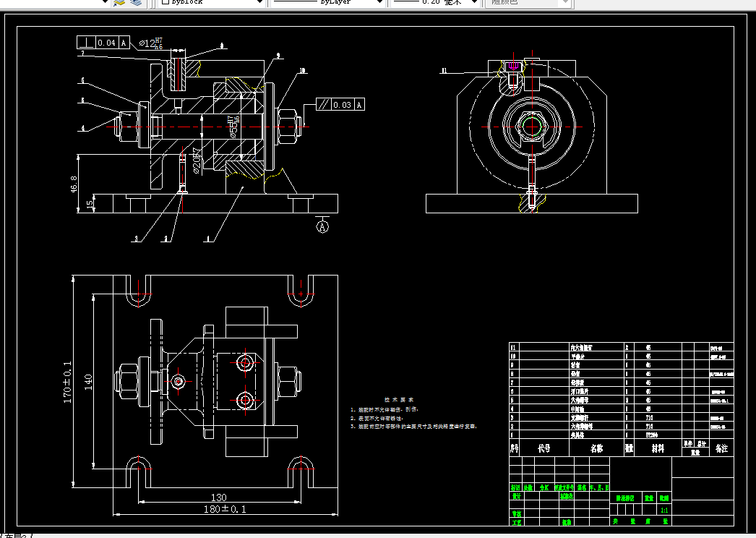Click the 180±0.1 dimension text
The width and height of the screenshot is (756, 538).
(225, 509)
